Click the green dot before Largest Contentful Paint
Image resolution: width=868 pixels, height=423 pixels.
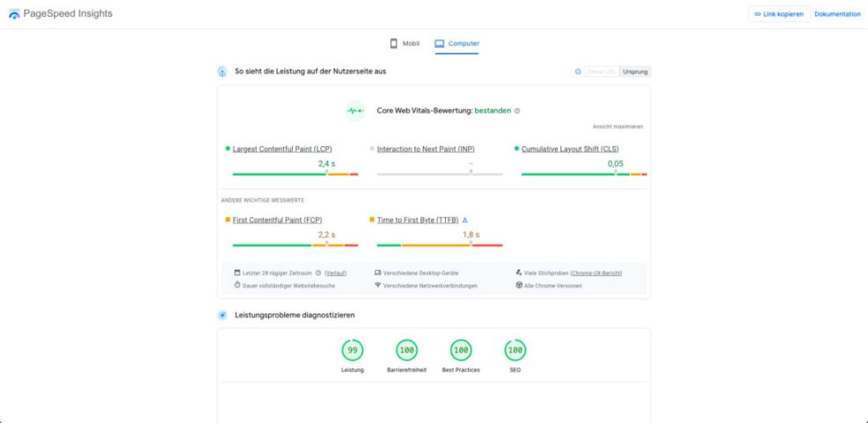coord(228,149)
